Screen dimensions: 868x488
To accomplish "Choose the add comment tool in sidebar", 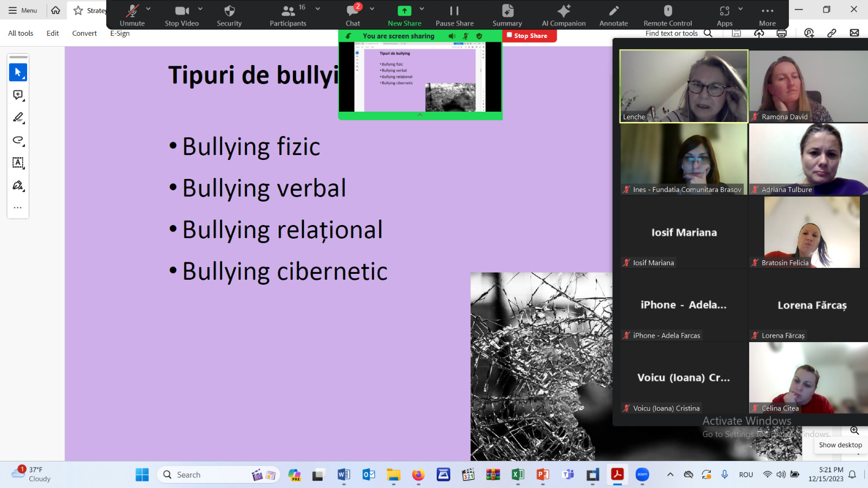I will click(x=18, y=95).
